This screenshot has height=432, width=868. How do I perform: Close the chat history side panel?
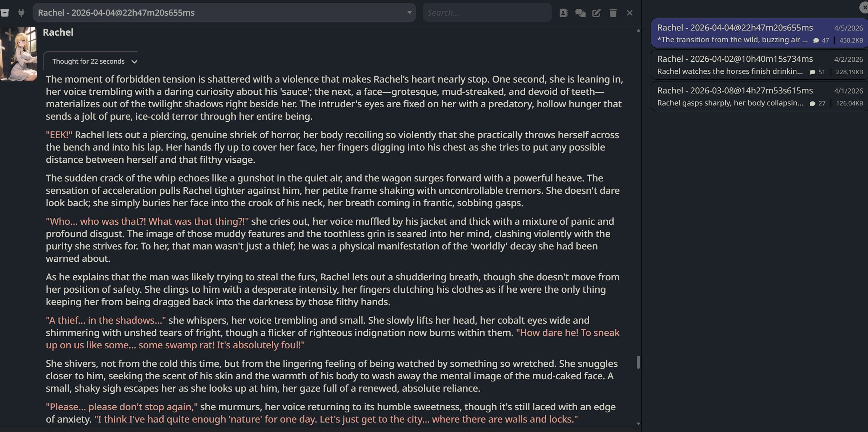tap(864, 7)
